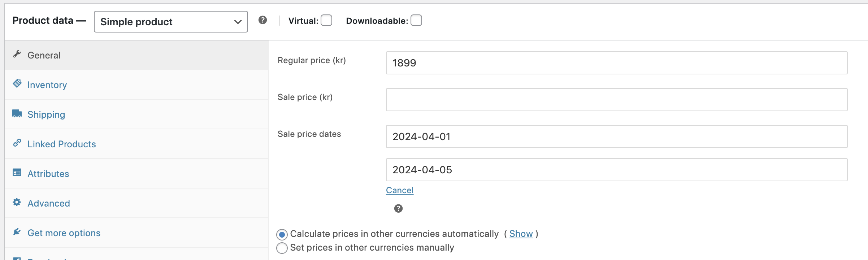Image resolution: width=868 pixels, height=260 pixels.
Task: Click the Linked Products chain icon
Action: click(17, 143)
